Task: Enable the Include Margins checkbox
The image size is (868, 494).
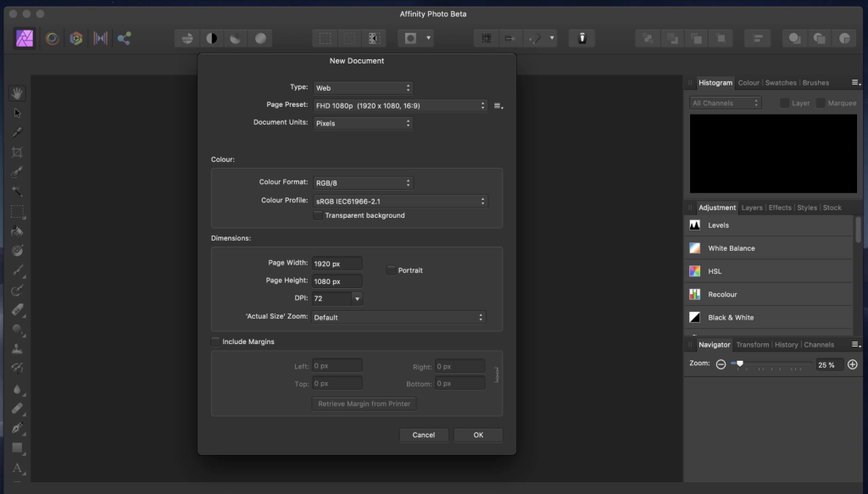Action: tap(215, 341)
